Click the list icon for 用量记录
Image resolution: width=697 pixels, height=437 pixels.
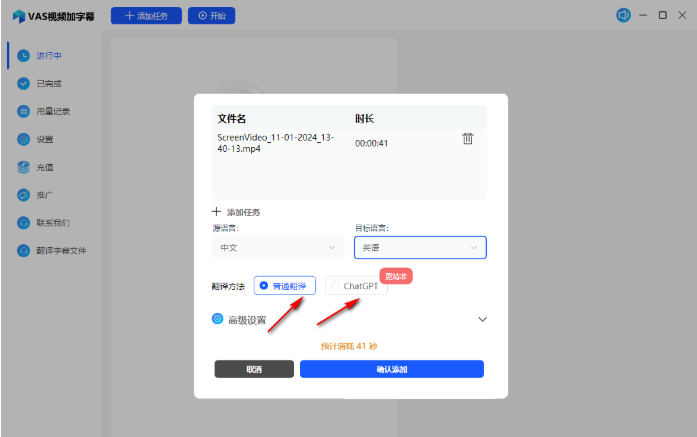tap(24, 111)
